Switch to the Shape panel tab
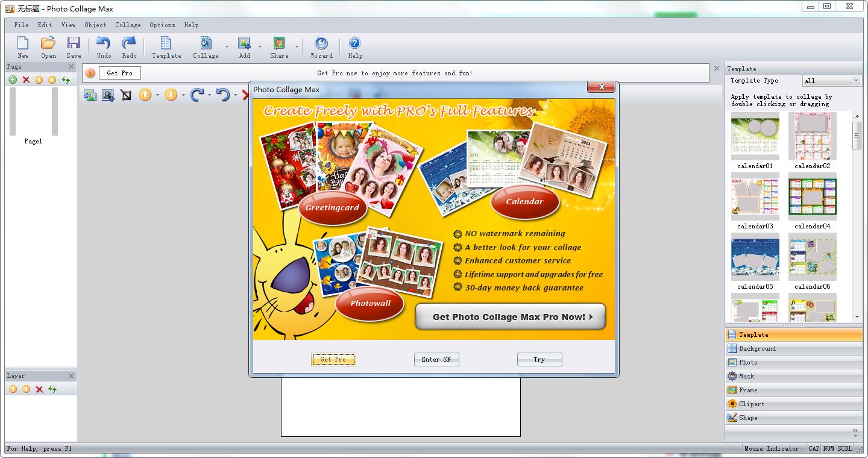This screenshot has height=458, width=868. point(794,418)
